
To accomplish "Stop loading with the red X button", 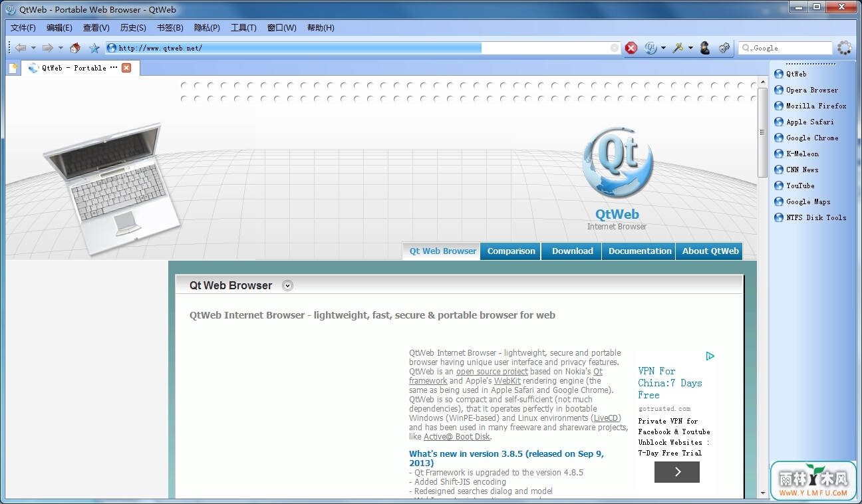I will pyautogui.click(x=631, y=48).
